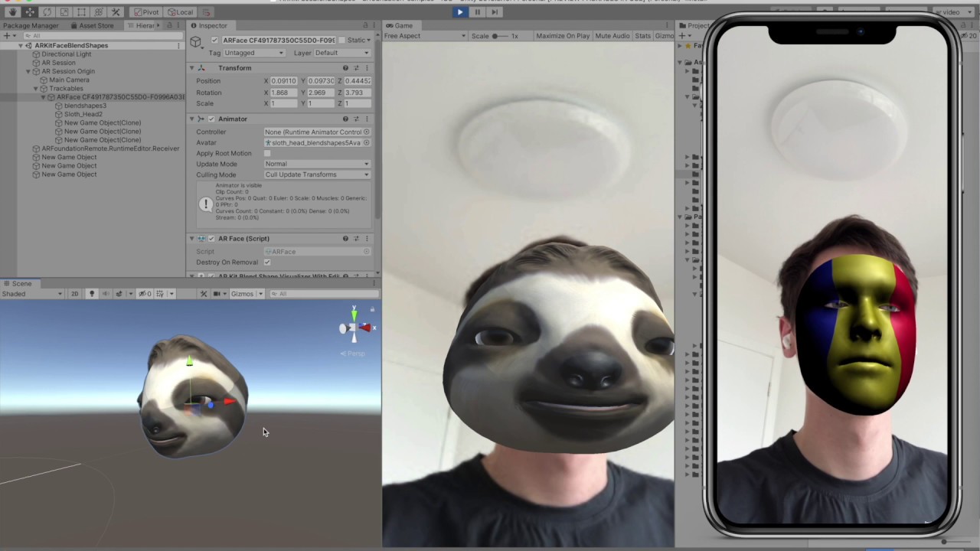980x551 pixels.
Task: Toggle scene audio speaker icon
Action: pyautogui.click(x=106, y=294)
